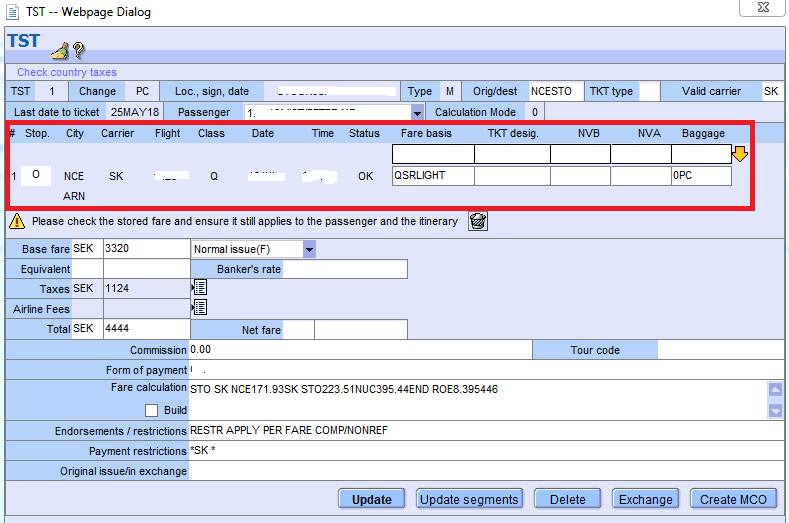Click the Update segments button
Image resolution: width=789 pixels, height=523 pixels.
pyautogui.click(x=469, y=499)
